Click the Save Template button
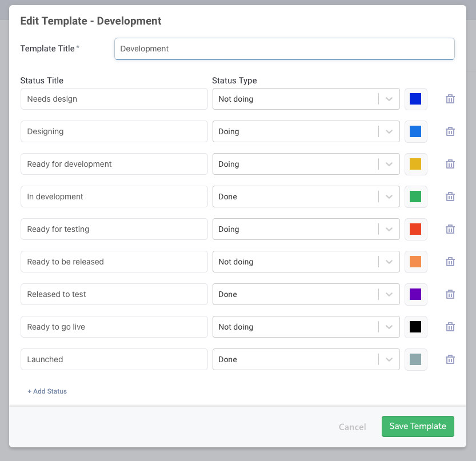Image resolution: width=476 pixels, height=461 pixels. (x=418, y=426)
